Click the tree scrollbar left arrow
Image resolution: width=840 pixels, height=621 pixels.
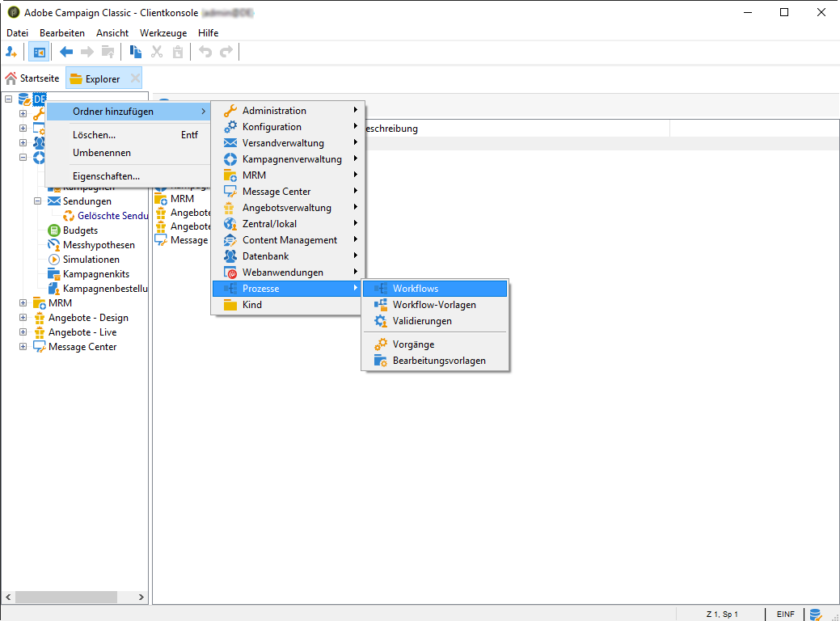[8, 597]
